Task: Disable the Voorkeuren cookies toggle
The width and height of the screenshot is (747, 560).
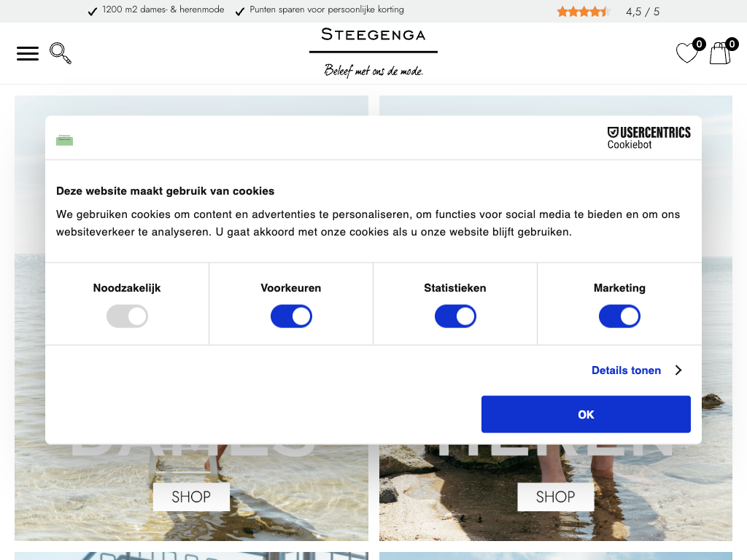Action: click(291, 316)
